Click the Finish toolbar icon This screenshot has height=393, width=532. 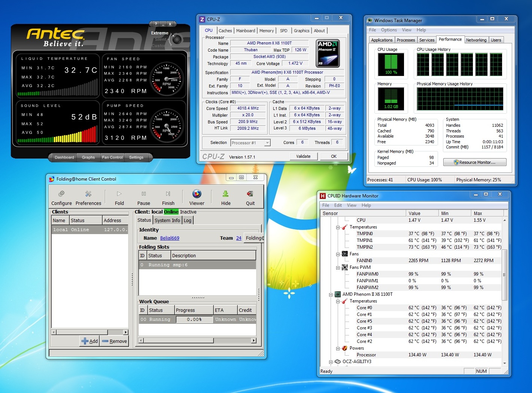(168, 194)
